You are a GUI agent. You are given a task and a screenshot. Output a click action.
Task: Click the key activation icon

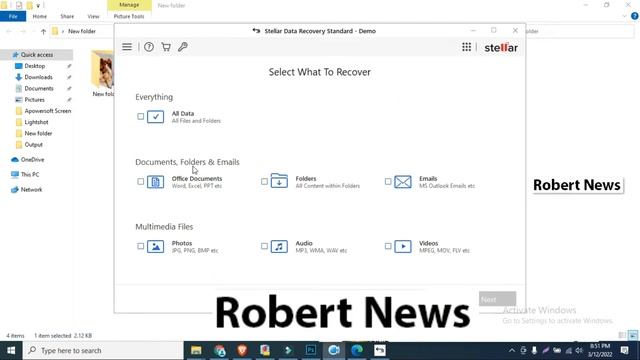182,47
